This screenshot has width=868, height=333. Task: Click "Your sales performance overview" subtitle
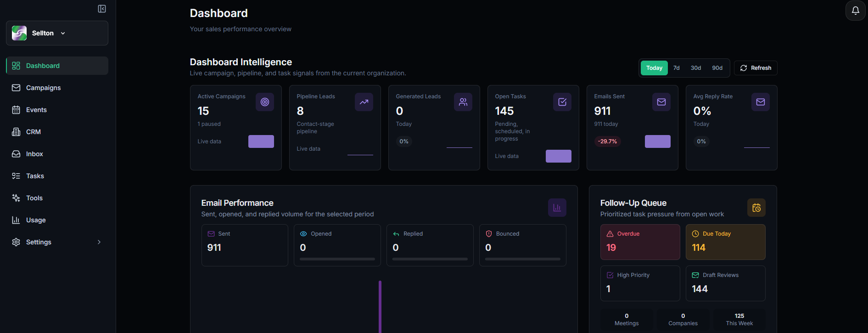pos(241,29)
